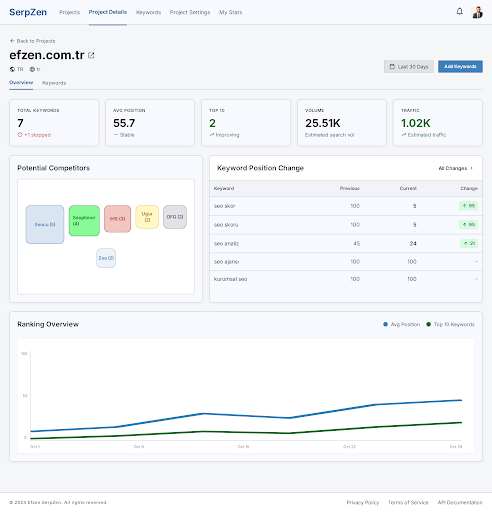The height and width of the screenshot is (512, 492).
Task: Open All Changes link
Action: tap(456, 168)
